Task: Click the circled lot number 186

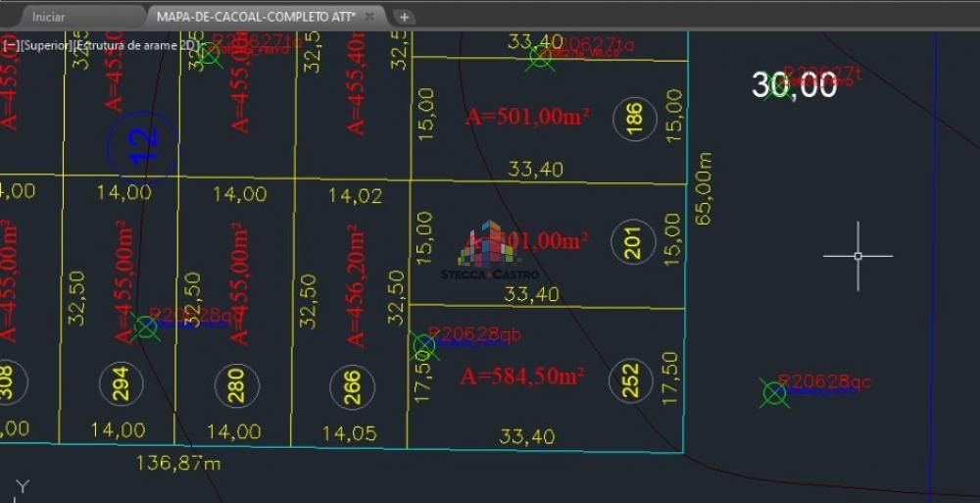Action: (634, 120)
